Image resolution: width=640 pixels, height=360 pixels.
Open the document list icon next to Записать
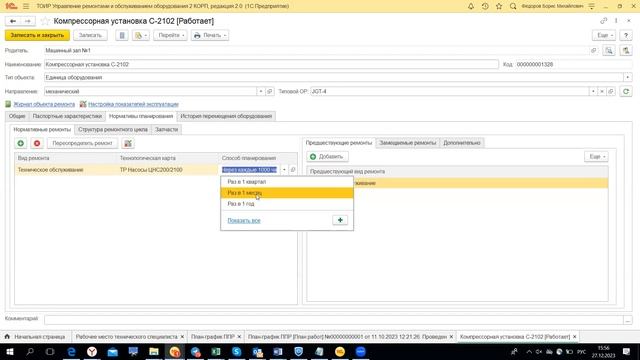click(122, 36)
